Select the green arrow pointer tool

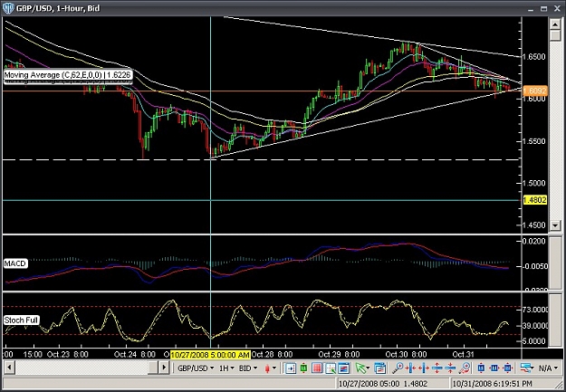click(362, 368)
